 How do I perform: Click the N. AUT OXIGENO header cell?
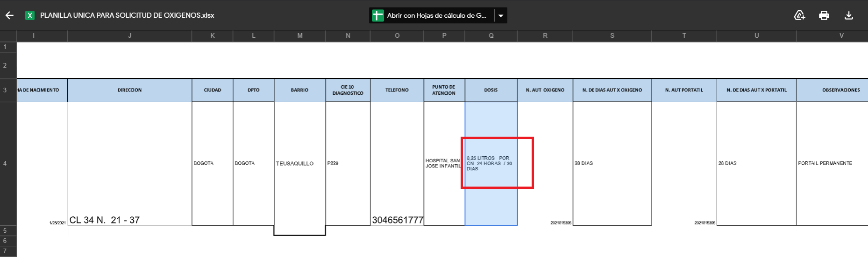(x=545, y=90)
